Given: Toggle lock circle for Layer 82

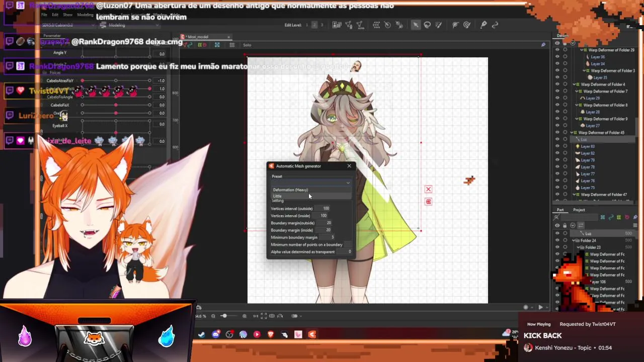Looking at the screenshot, I should [565, 153].
